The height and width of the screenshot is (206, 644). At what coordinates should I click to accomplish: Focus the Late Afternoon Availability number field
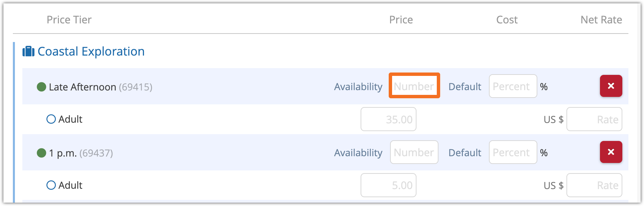click(x=414, y=86)
